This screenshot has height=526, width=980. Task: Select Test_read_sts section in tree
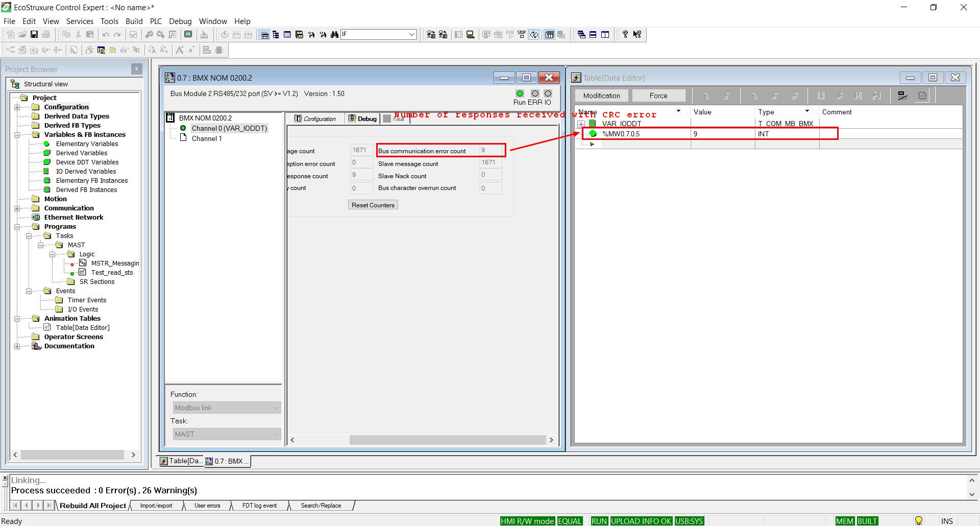coord(112,273)
